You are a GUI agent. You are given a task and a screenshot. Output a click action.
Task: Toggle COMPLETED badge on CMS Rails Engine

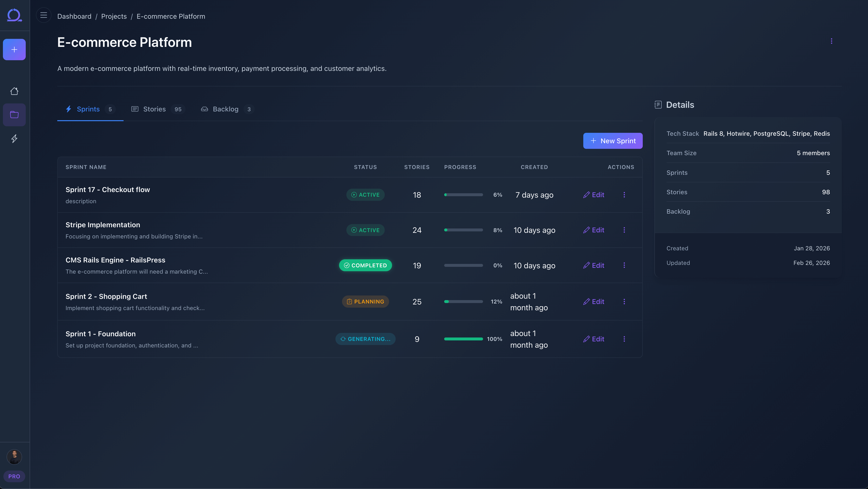(365, 265)
